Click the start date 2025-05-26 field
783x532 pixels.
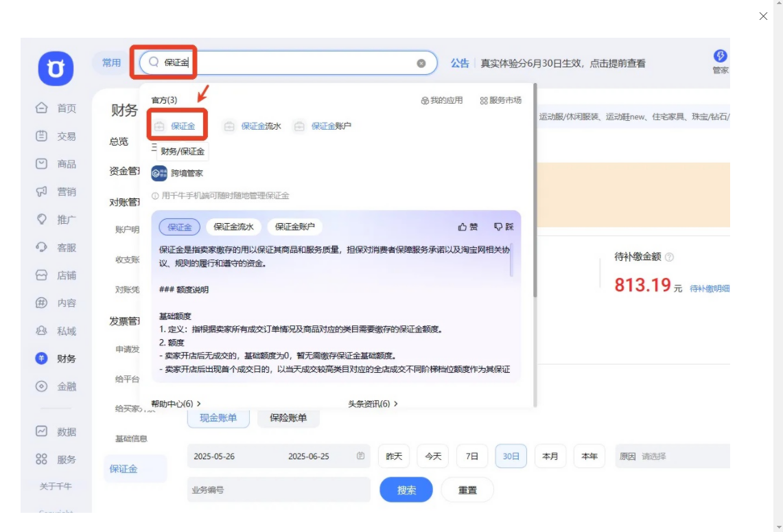click(x=214, y=456)
